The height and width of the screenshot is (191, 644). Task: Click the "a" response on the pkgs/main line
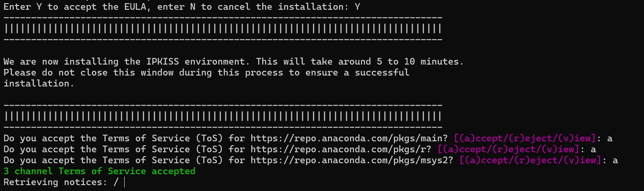610,138
